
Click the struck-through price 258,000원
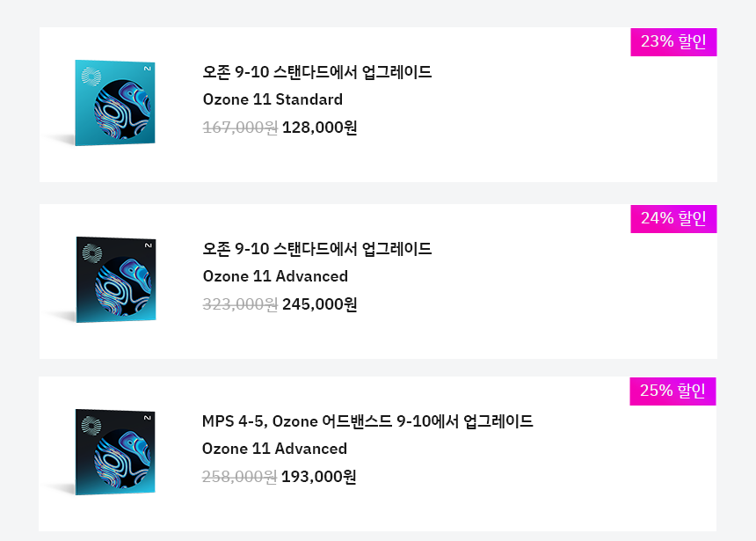[239, 476]
